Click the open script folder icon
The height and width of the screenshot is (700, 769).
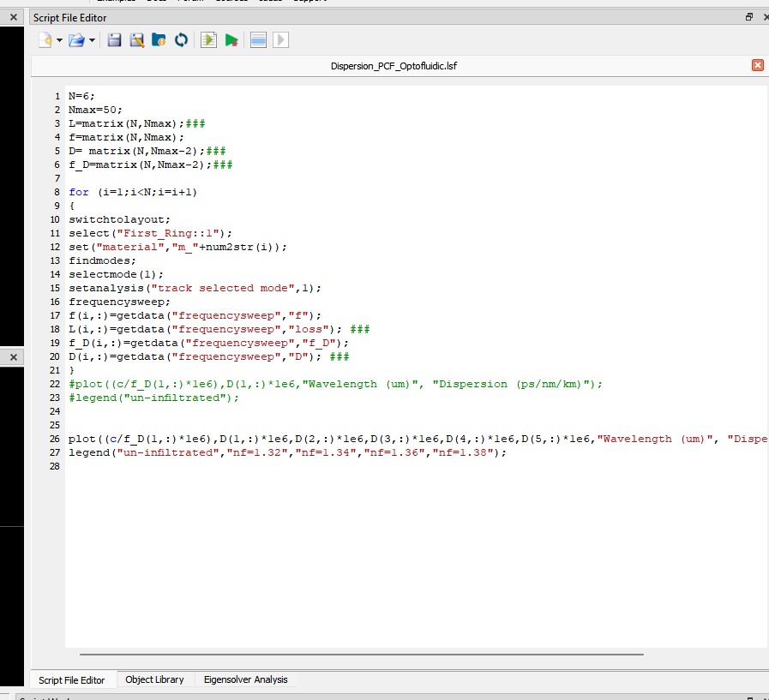click(x=76, y=39)
